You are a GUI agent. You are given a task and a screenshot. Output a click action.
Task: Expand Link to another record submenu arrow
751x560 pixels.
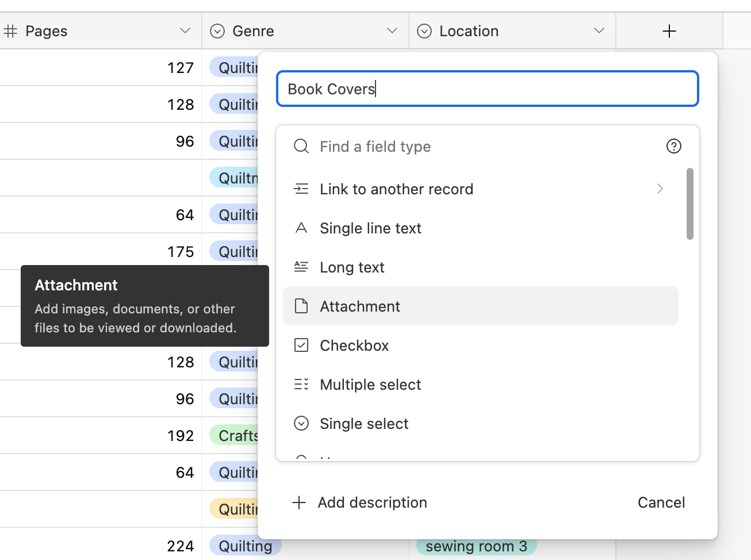660,189
